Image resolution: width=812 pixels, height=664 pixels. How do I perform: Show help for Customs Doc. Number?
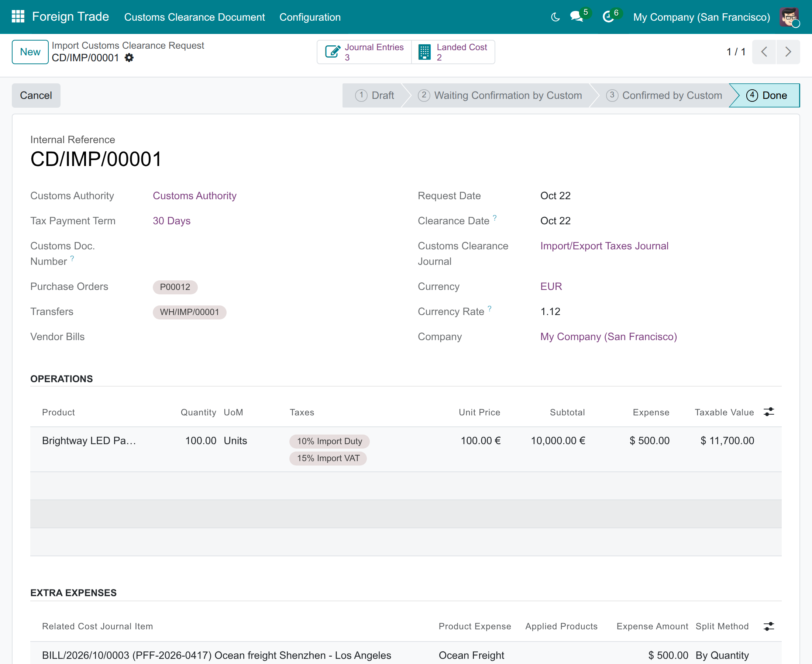click(72, 258)
